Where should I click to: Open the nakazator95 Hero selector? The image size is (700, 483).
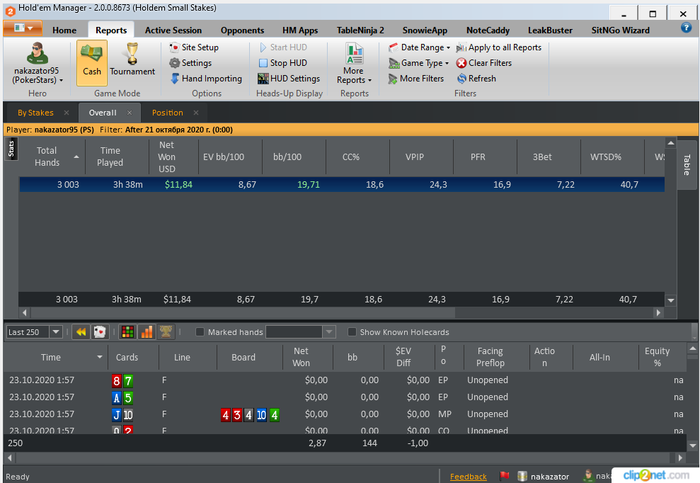38,63
